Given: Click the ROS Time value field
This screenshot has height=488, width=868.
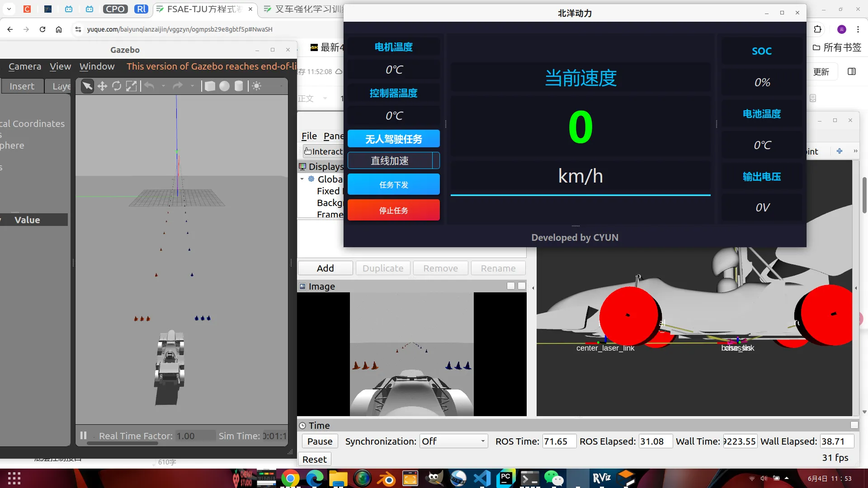Looking at the screenshot, I should click(559, 441).
